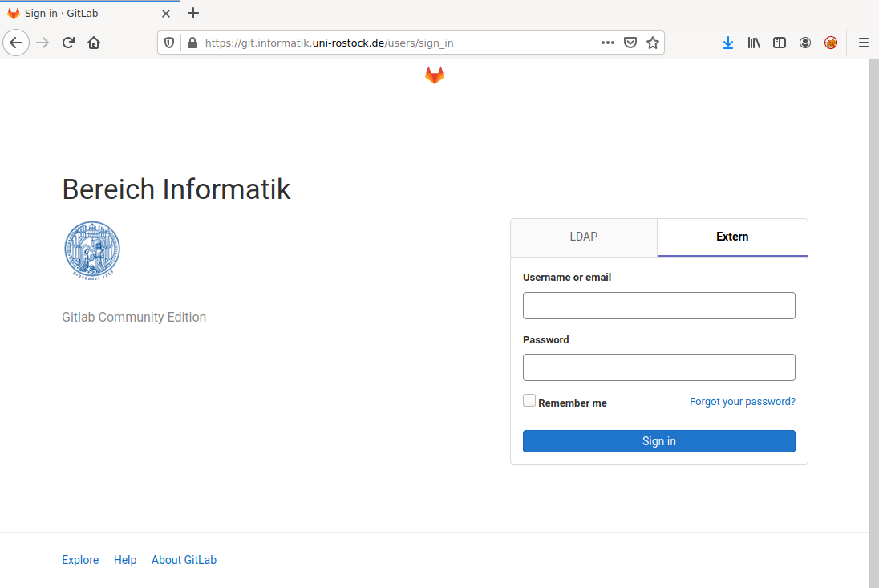
Task: Enable the Remember me checkbox
Action: point(529,400)
